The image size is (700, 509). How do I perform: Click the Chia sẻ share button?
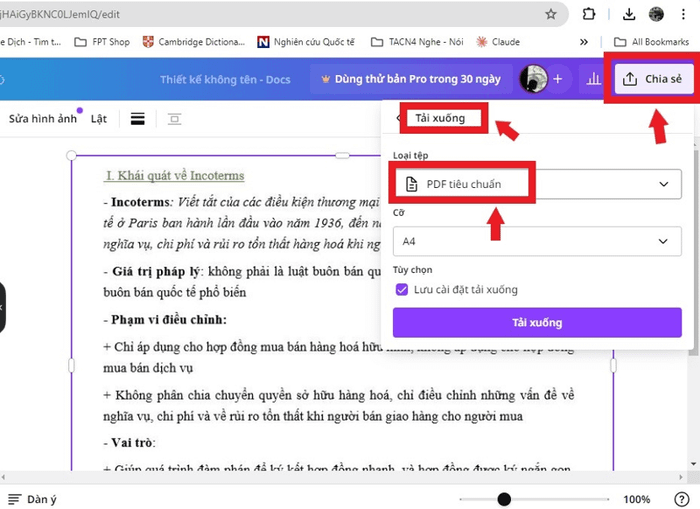(654, 79)
